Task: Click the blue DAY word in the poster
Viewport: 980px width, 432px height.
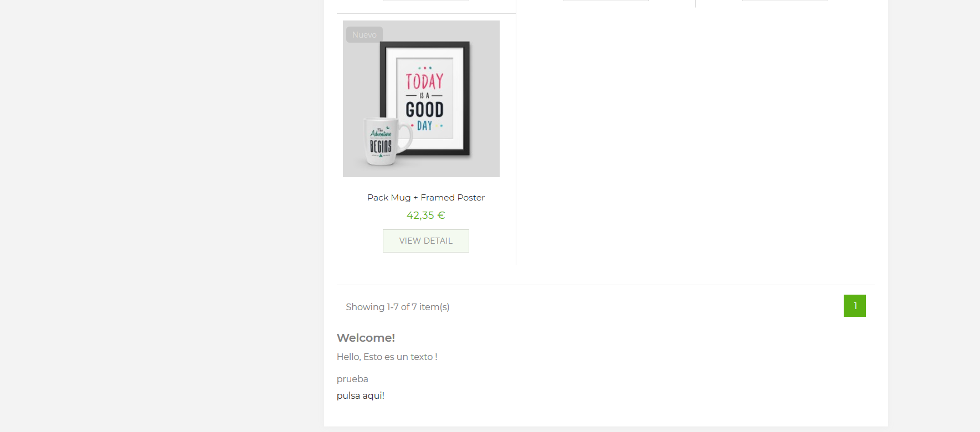Action: 424,126
